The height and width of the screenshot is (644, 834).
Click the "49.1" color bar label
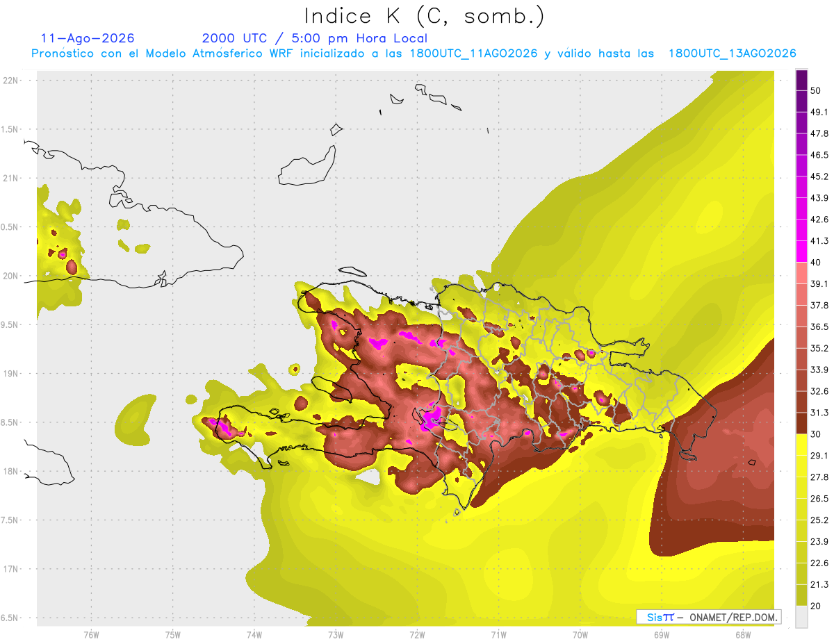[819, 113]
